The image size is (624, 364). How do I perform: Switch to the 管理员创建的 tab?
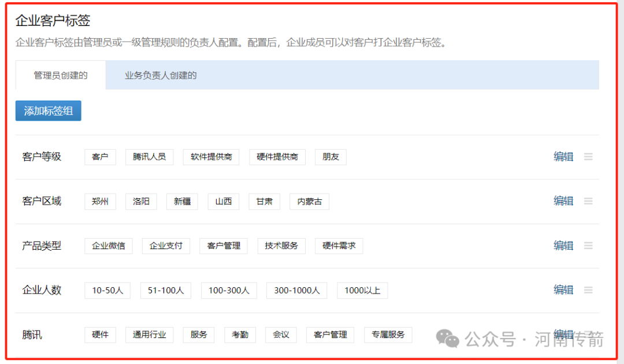tap(61, 75)
